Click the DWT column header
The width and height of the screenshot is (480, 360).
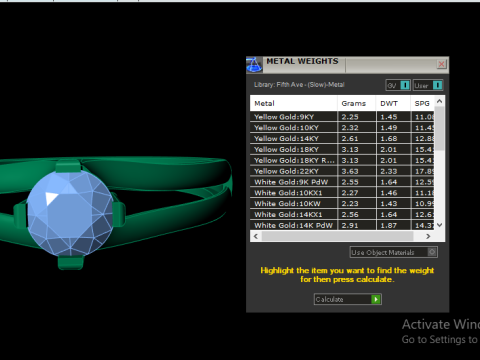coord(393,103)
